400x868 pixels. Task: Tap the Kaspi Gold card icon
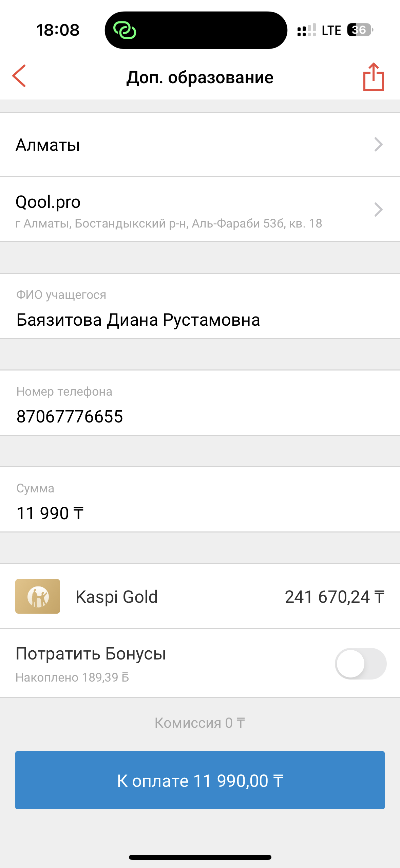[38, 596]
